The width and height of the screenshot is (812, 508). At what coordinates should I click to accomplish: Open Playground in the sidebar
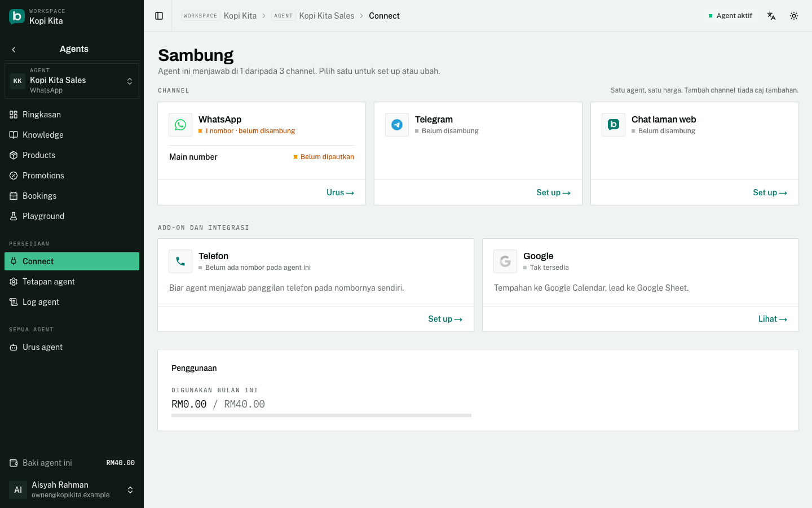point(72,216)
